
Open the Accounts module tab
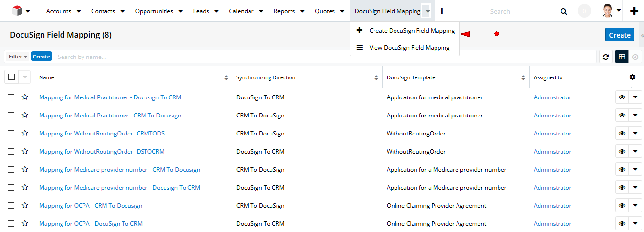point(59,11)
